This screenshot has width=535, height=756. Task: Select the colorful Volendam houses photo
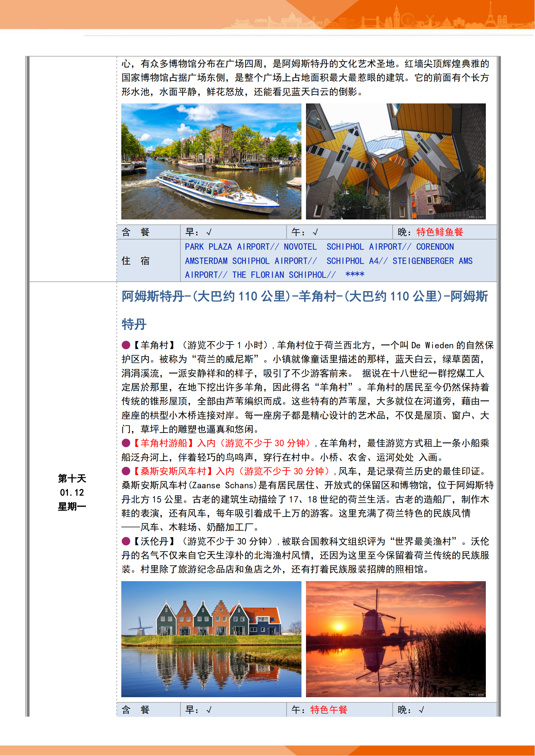pyautogui.click(x=211, y=639)
